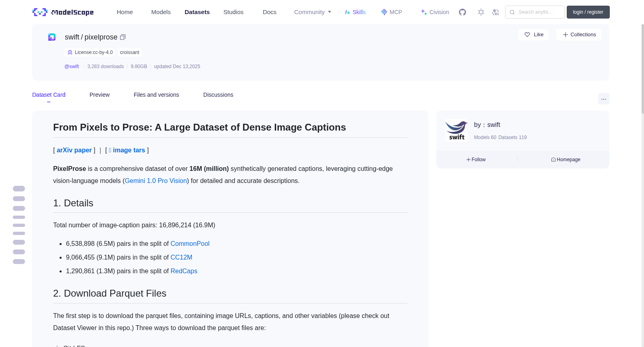This screenshot has height=347, width=644.
Task: Copy the dataset name swift/pixelprose
Action: [x=123, y=37]
